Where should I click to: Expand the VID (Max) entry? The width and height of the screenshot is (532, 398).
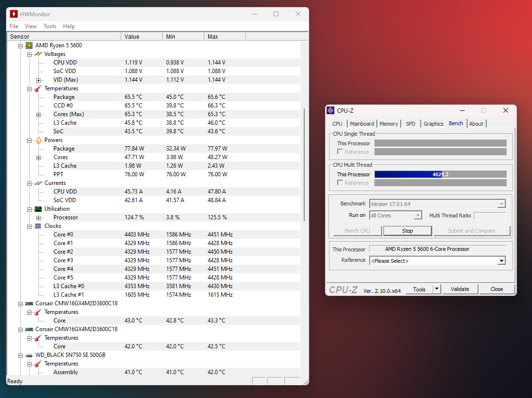pos(38,80)
